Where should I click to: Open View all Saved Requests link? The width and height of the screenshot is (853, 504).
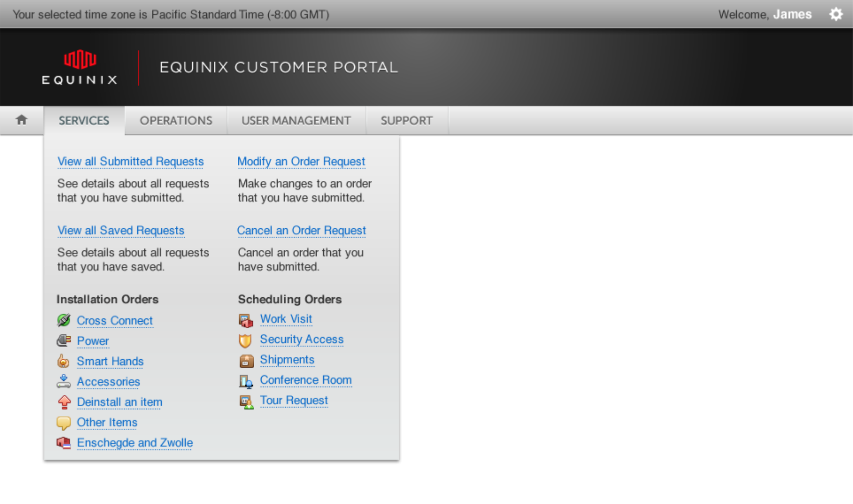(x=121, y=231)
